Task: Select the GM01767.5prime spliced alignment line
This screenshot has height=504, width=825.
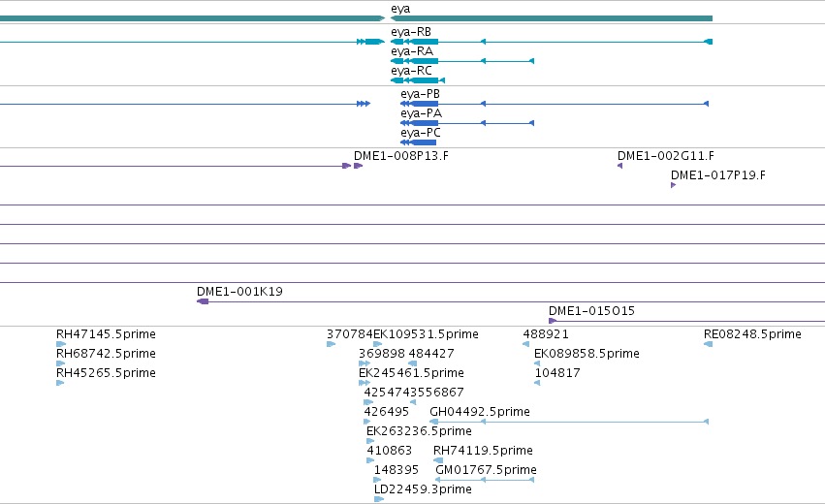Action: 485,480
